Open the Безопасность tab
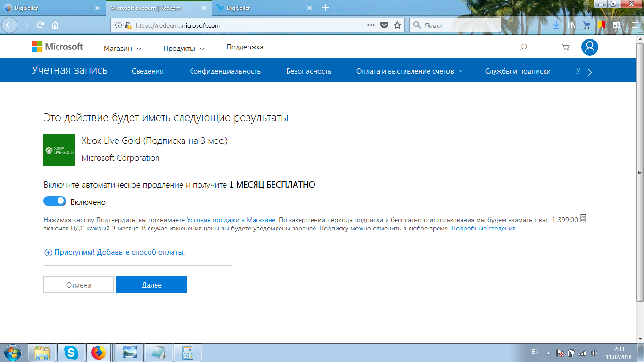The height and width of the screenshot is (362, 644). 308,71
